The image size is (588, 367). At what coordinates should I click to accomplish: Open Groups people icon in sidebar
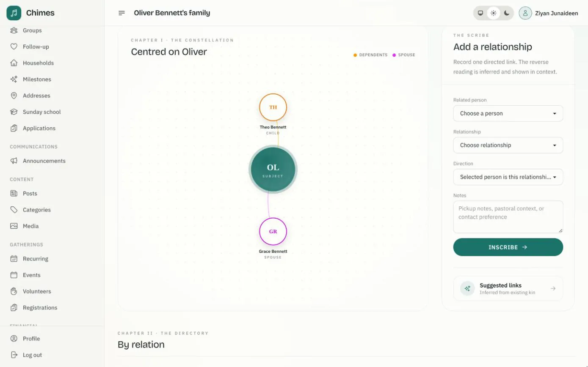pyautogui.click(x=14, y=30)
